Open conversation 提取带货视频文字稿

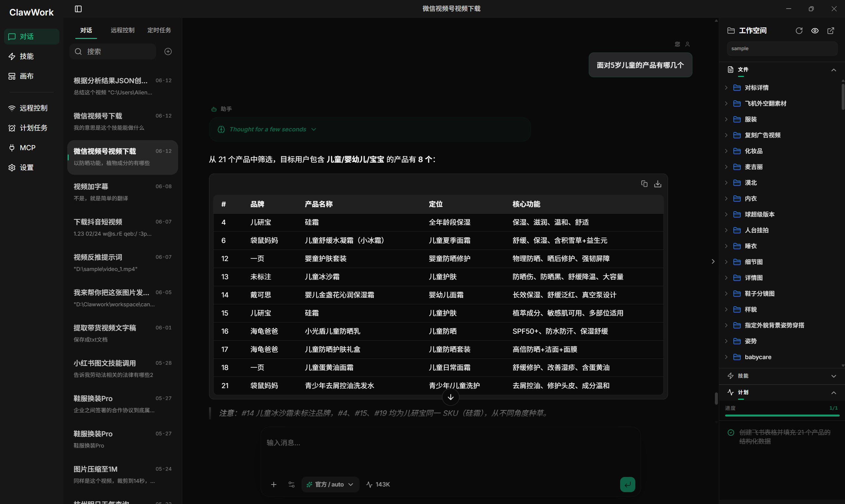(123, 333)
